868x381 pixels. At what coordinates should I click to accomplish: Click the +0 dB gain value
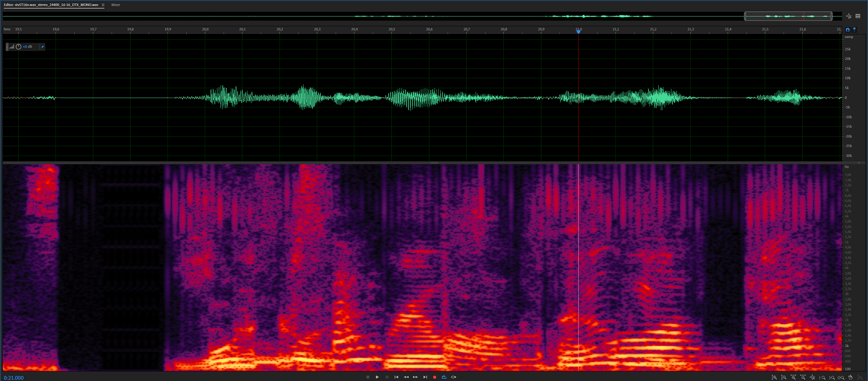28,47
